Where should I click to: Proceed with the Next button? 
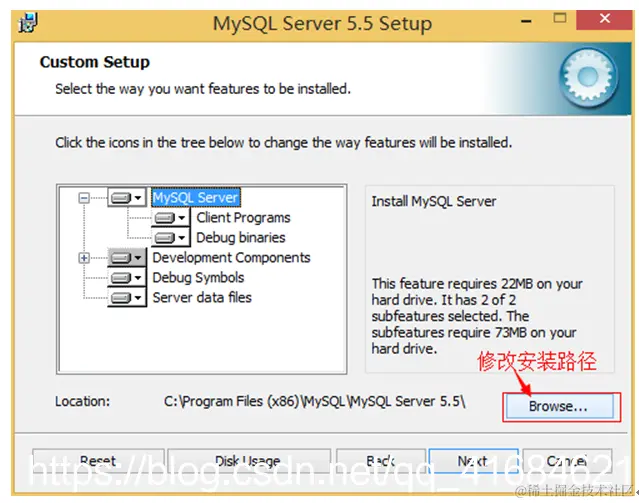tap(474, 461)
